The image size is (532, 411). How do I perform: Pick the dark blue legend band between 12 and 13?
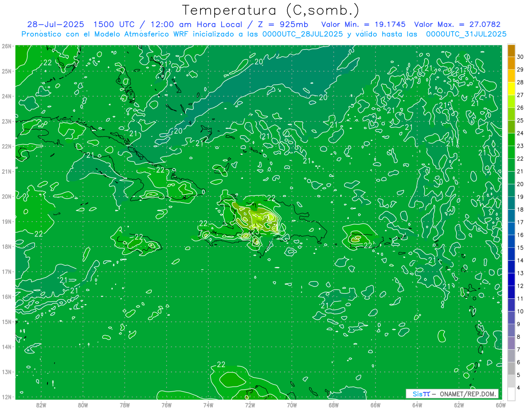pyautogui.click(x=511, y=279)
